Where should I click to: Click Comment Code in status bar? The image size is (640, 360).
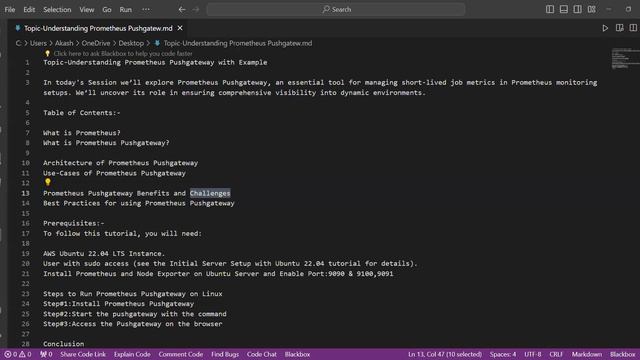point(180,354)
